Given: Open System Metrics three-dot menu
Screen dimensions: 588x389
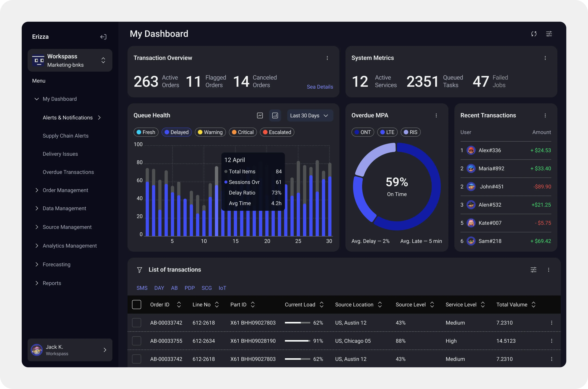Looking at the screenshot, I should pos(545,58).
